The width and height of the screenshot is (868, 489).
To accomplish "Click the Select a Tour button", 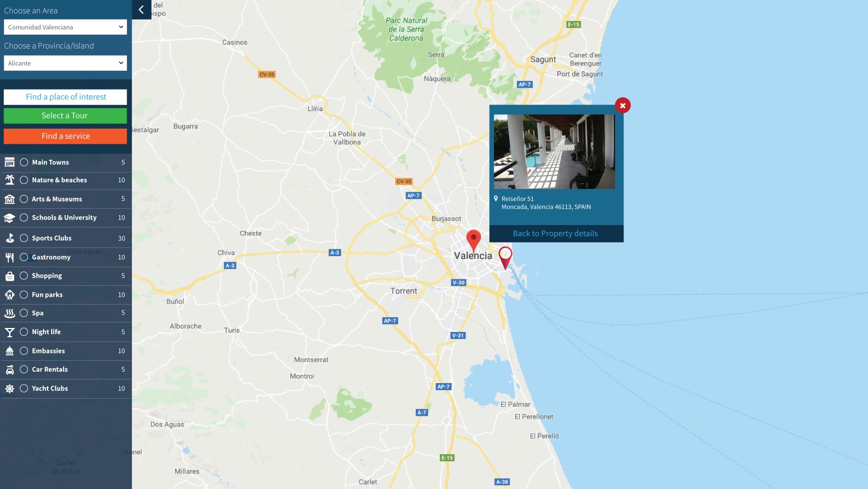I will [x=65, y=116].
